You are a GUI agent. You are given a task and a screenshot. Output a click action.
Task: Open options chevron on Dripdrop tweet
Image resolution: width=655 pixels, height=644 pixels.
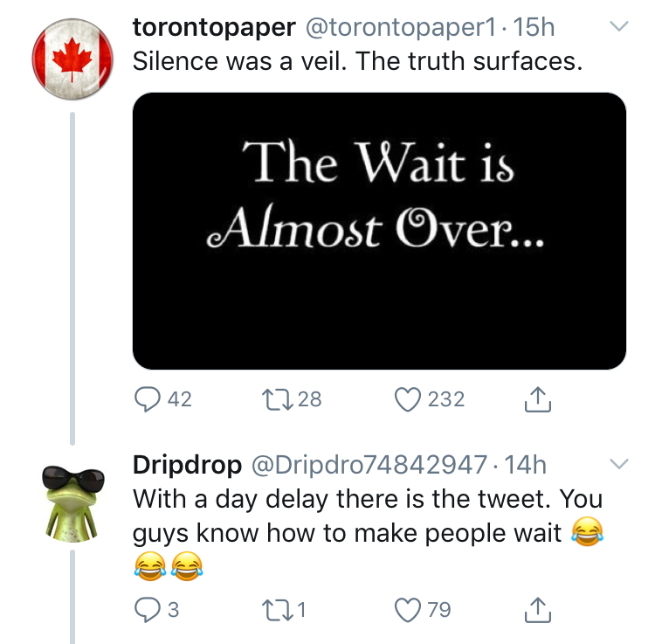619,463
